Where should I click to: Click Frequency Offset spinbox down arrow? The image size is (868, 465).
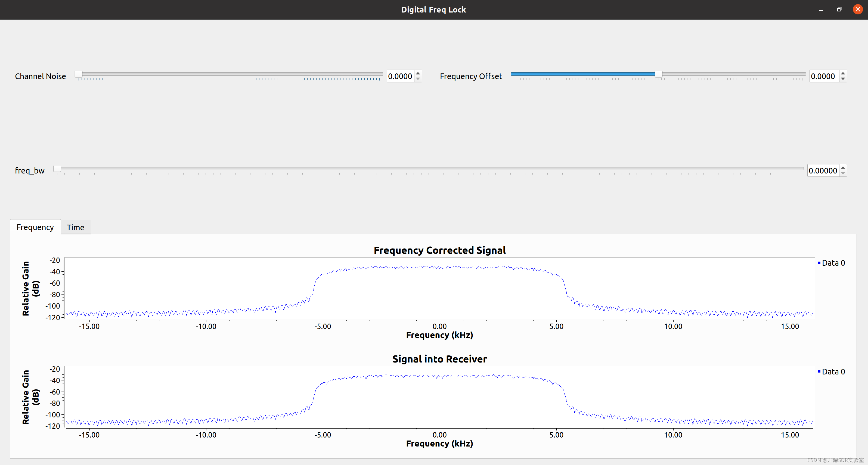point(843,79)
